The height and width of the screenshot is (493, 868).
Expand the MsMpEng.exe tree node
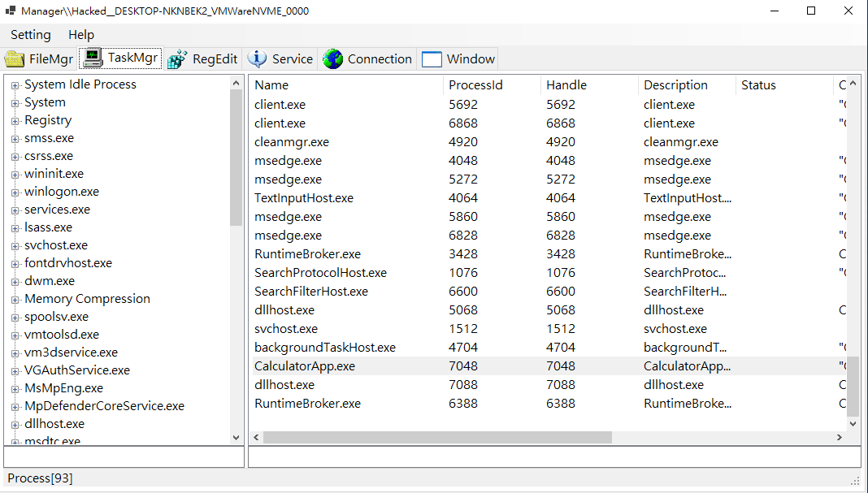pos(15,388)
